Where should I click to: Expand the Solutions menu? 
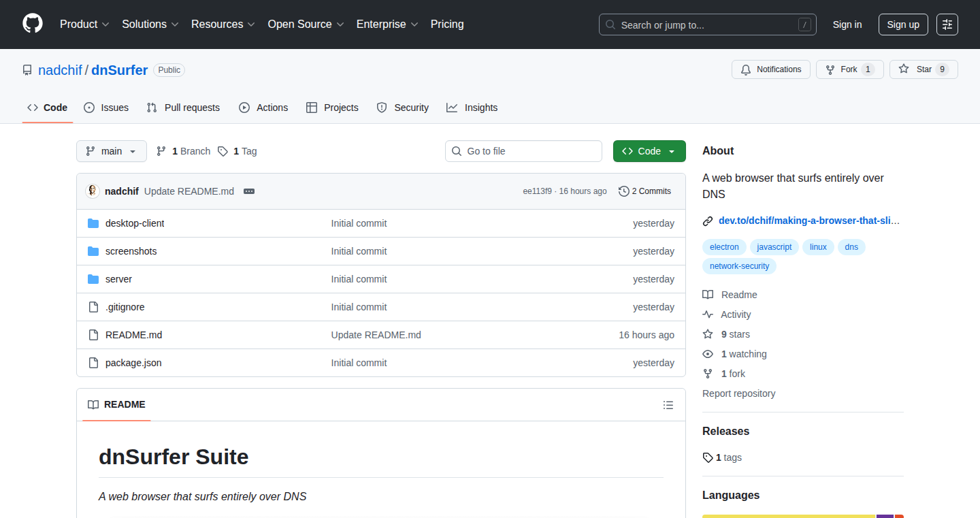[x=150, y=25]
